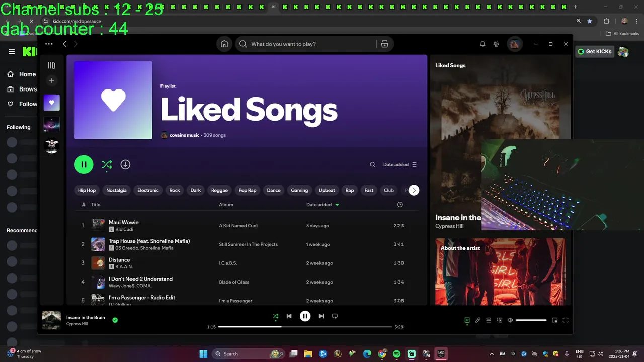Filter by Club chip
The image size is (644, 362).
pyautogui.click(x=389, y=190)
